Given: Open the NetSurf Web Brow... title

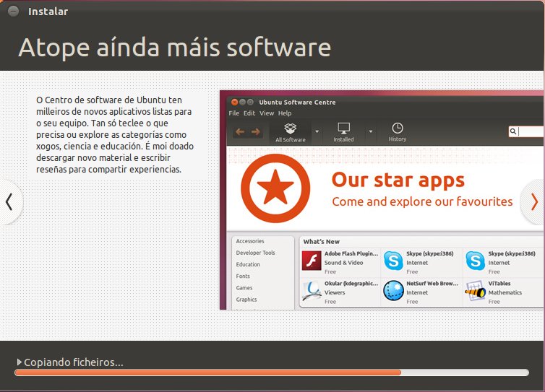Looking at the screenshot, I should point(432,283).
